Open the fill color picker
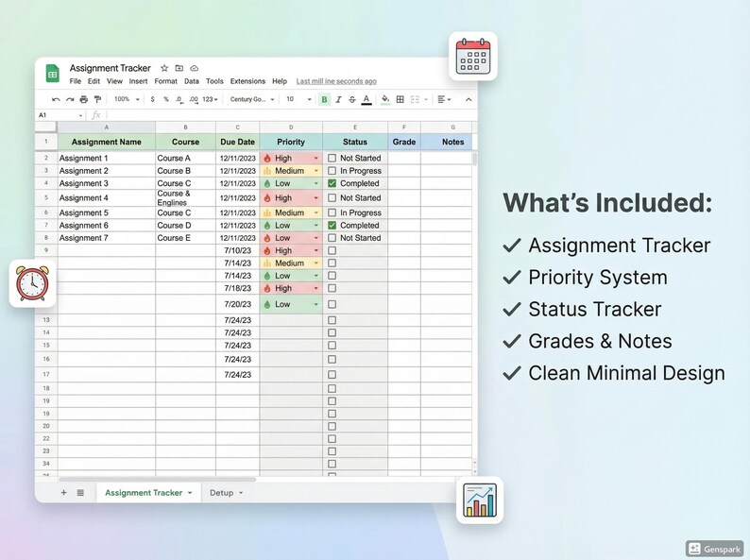Image resolution: width=750 pixels, height=560 pixels. [385, 99]
